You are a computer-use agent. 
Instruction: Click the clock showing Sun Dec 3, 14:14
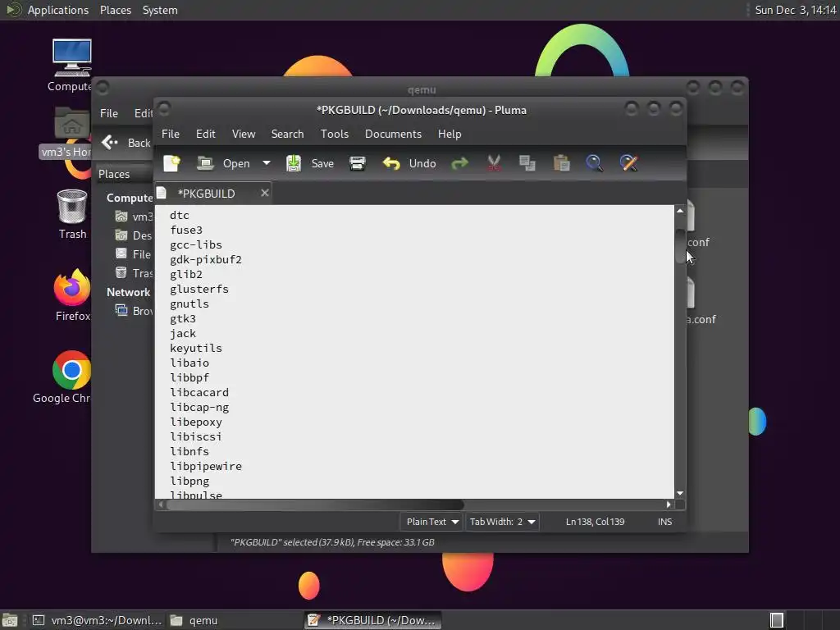(796, 10)
